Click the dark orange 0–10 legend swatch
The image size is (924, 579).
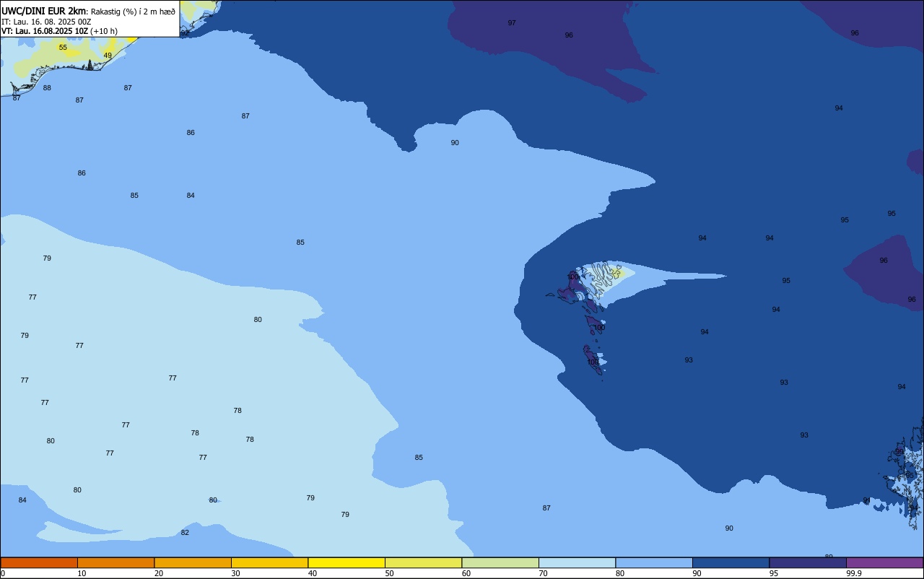39,562
